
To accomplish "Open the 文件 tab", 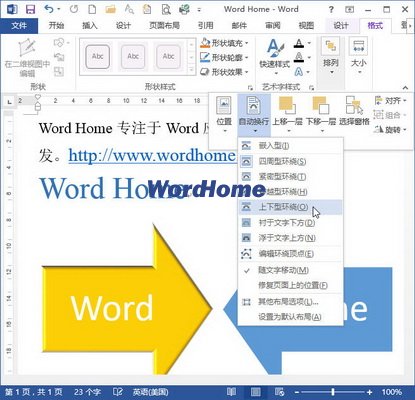I will 19,25.
